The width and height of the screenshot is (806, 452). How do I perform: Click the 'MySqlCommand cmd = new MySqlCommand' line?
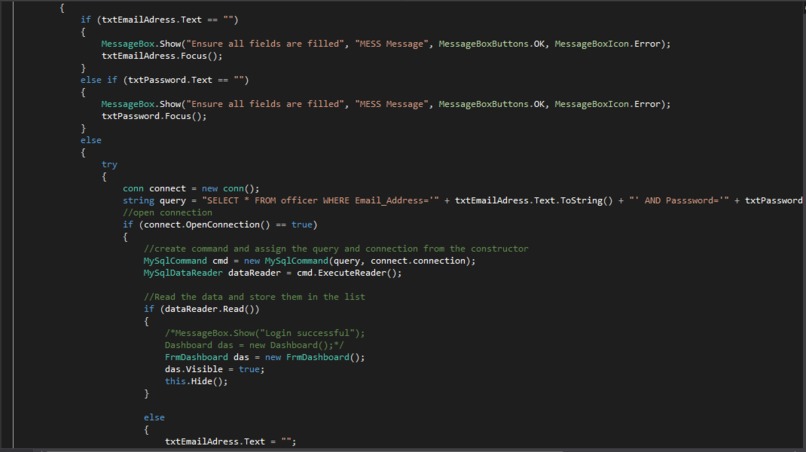(309, 261)
